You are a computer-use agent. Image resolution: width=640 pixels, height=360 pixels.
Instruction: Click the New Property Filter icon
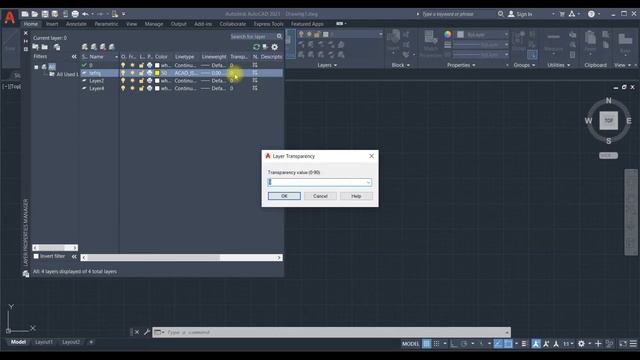tap(36, 47)
